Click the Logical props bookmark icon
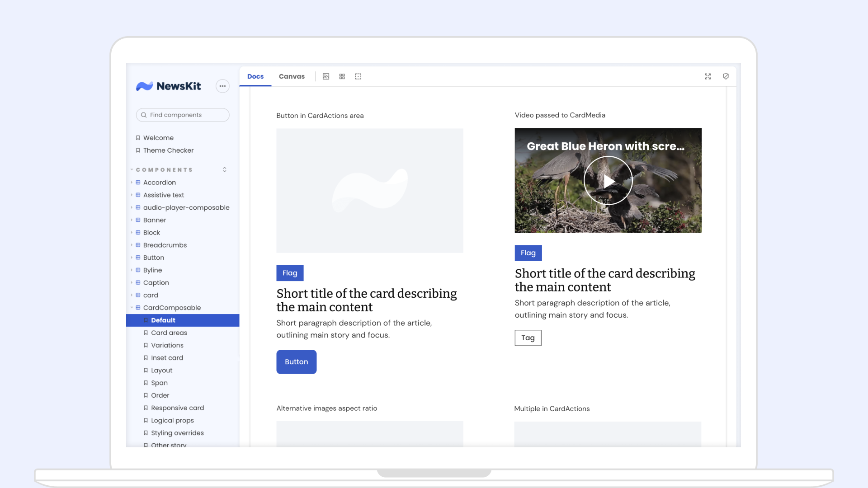This screenshot has height=488, width=868. [x=146, y=420]
